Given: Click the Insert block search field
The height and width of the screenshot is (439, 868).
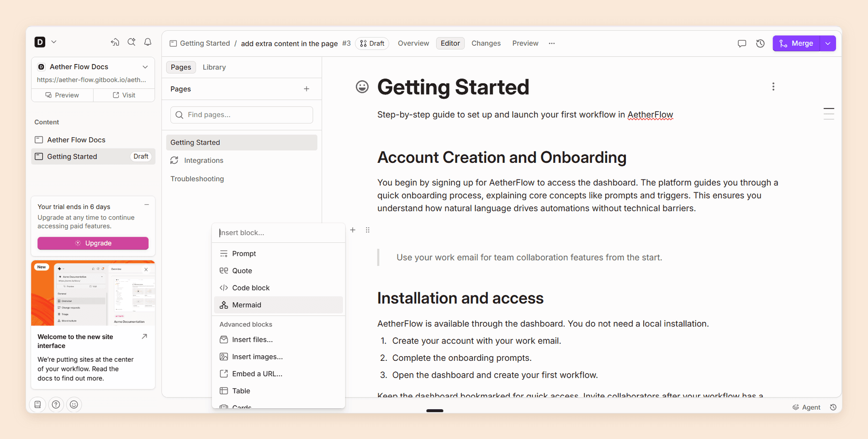Looking at the screenshot, I should (278, 233).
